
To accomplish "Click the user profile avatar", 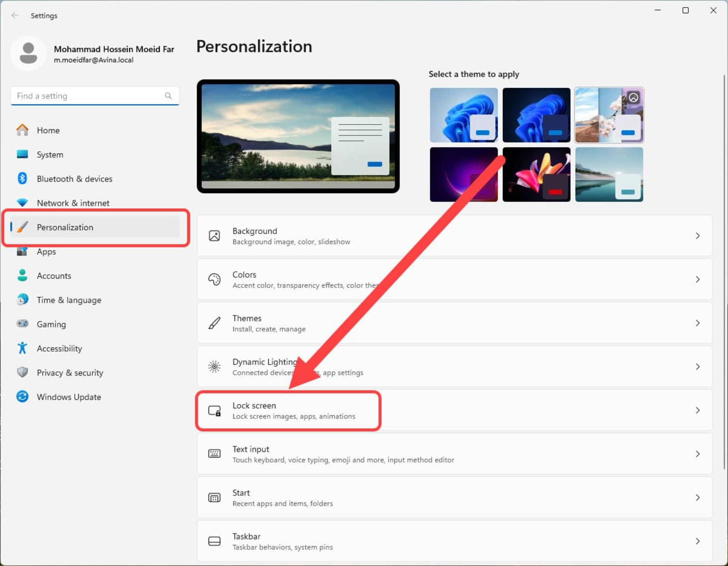I will (28, 53).
